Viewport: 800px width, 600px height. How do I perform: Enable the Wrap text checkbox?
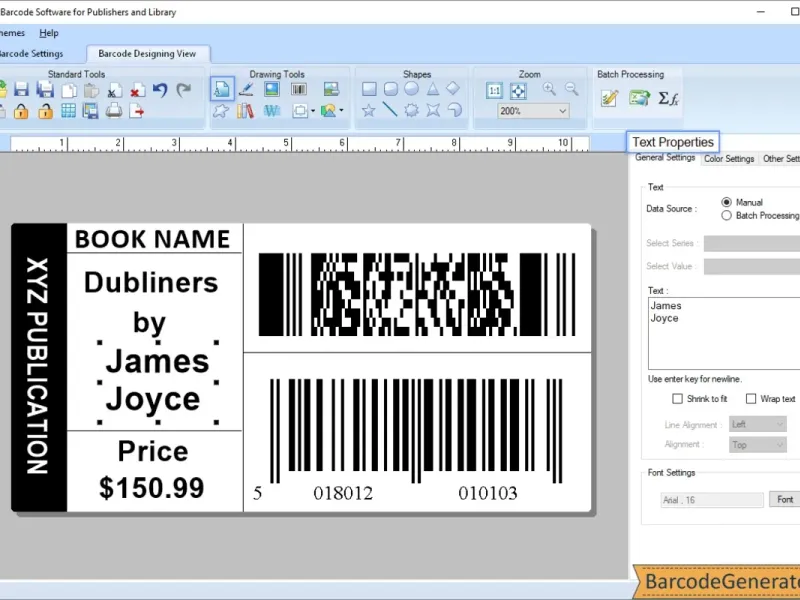click(x=751, y=398)
